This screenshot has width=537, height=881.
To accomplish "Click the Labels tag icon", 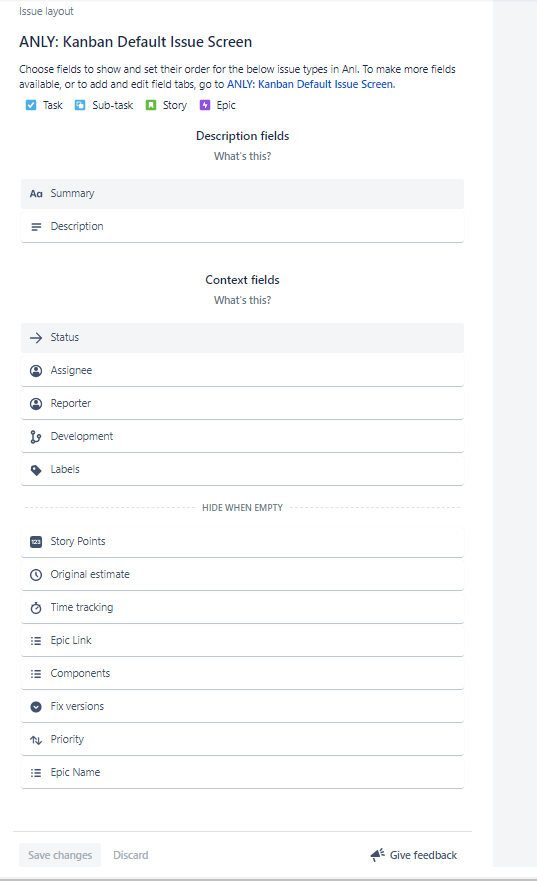I will pyautogui.click(x=36, y=470).
